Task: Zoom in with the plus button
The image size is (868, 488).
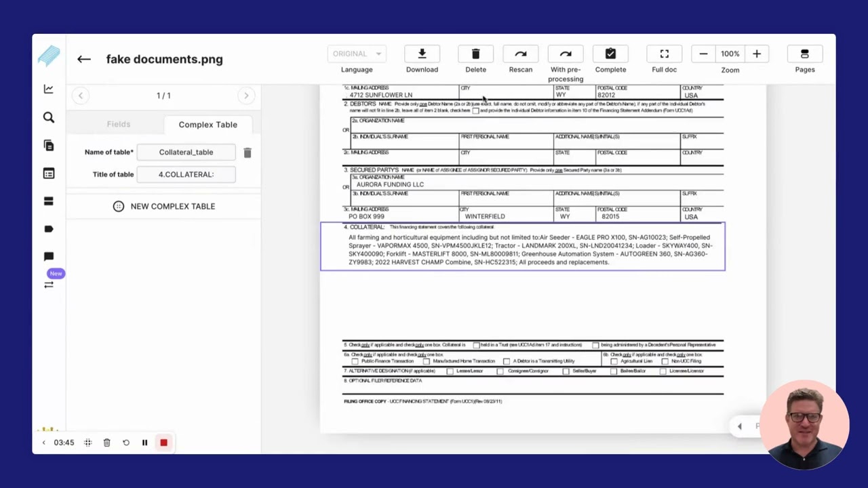Action: click(x=757, y=54)
